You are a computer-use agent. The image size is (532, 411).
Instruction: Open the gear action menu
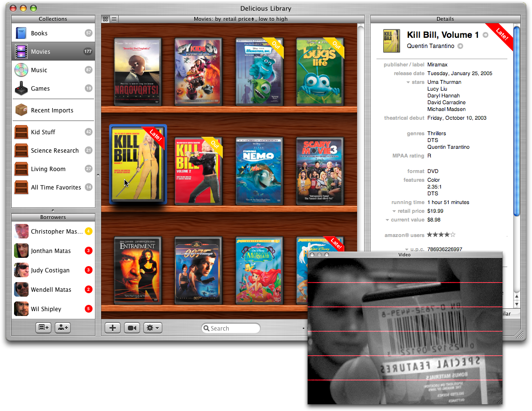pos(153,328)
